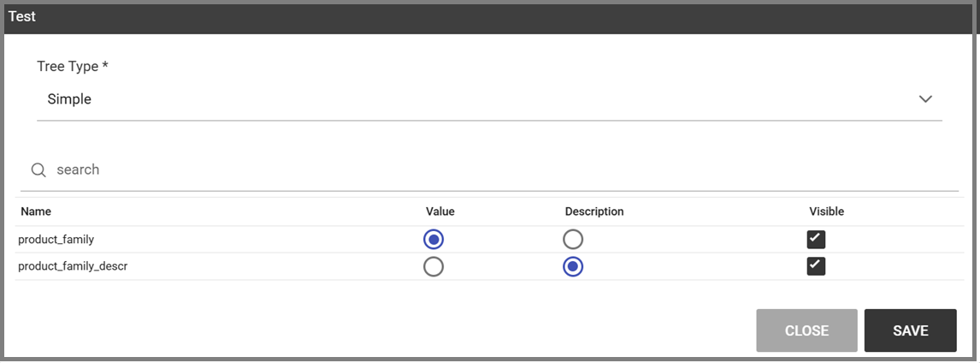Select Description radio for product_family_descr
The image size is (980, 363).
point(572,266)
